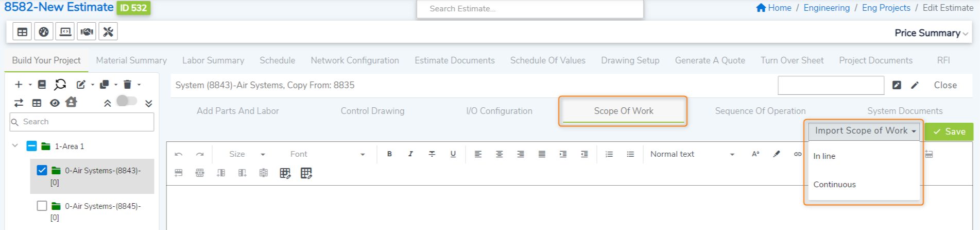Go to Eng Projects breadcrumb link
Viewport: 980px width, 230px height.
pos(886,8)
